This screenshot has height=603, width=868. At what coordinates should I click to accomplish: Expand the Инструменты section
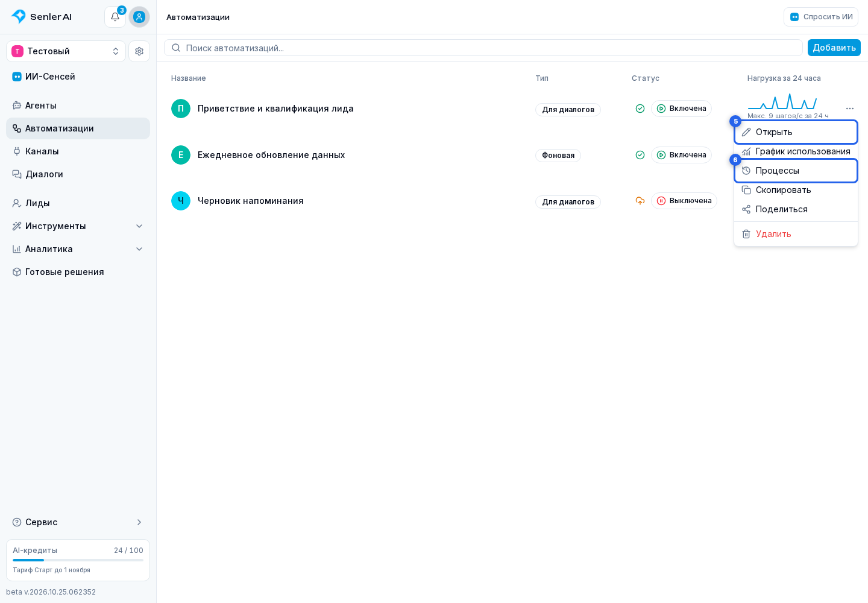(78, 226)
